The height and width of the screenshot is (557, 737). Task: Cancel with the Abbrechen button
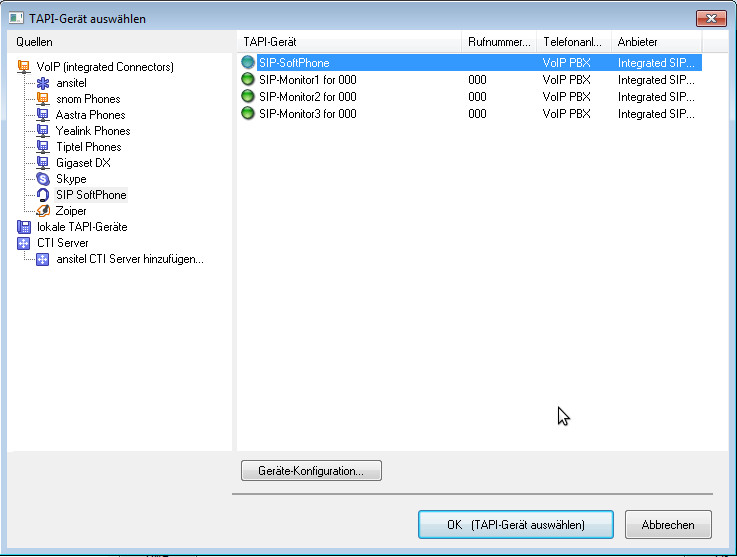(x=668, y=525)
